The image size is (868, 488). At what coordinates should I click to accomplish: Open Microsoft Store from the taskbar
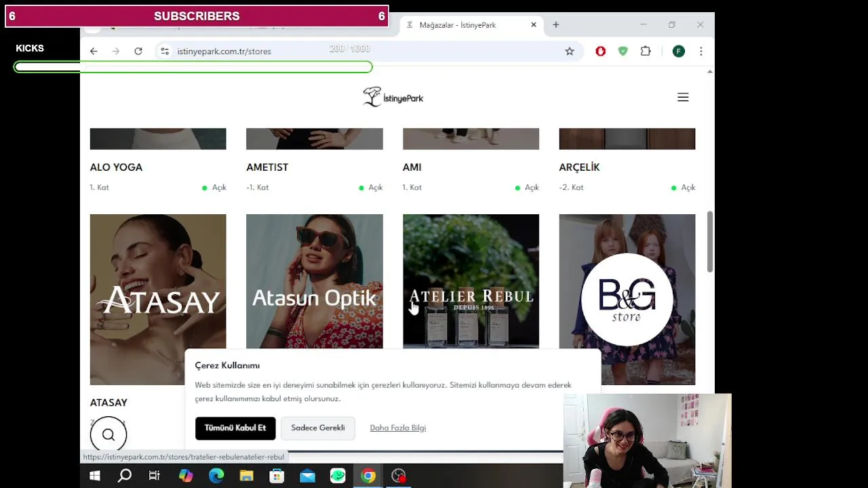tap(277, 476)
